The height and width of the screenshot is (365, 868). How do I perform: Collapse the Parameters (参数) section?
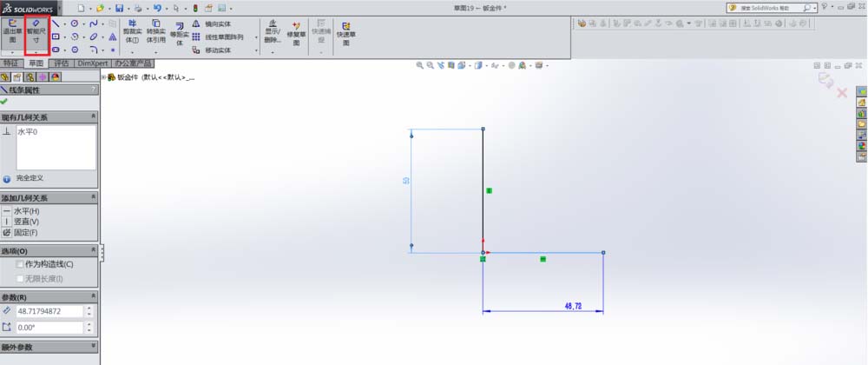point(93,297)
